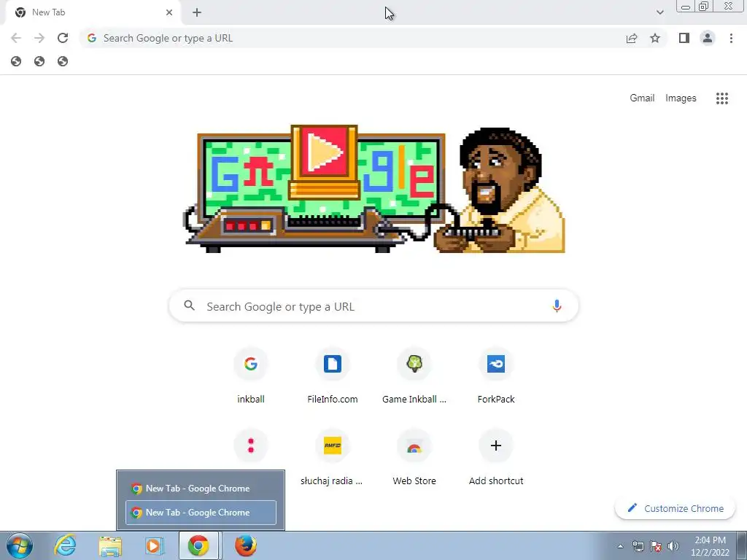Screen dimensions: 747x560
Task: Open the third globe bookmark
Action: click(x=63, y=61)
